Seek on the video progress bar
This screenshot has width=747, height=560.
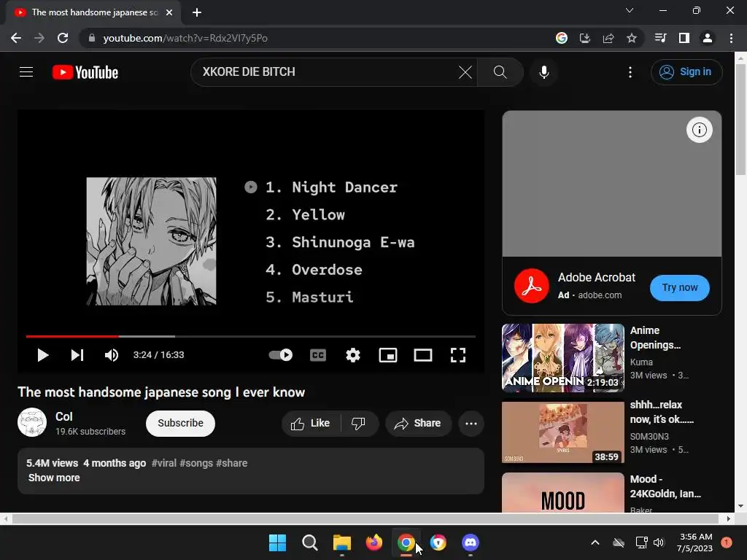(251, 336)
